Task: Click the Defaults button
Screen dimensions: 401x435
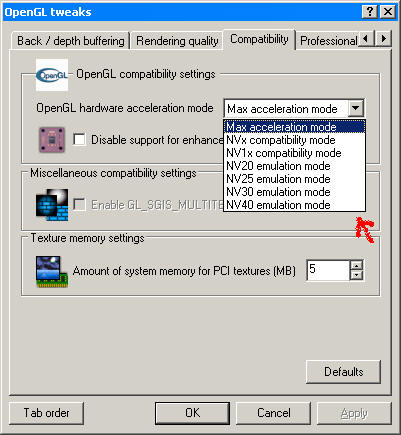Action: point(343,372)
